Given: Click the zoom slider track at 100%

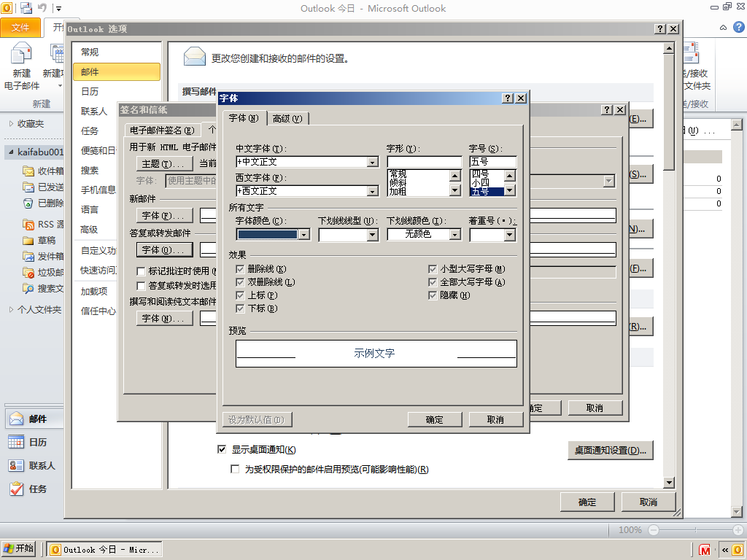Looking at the screenshot, I should pyautogui.click(x=695, y=529).
